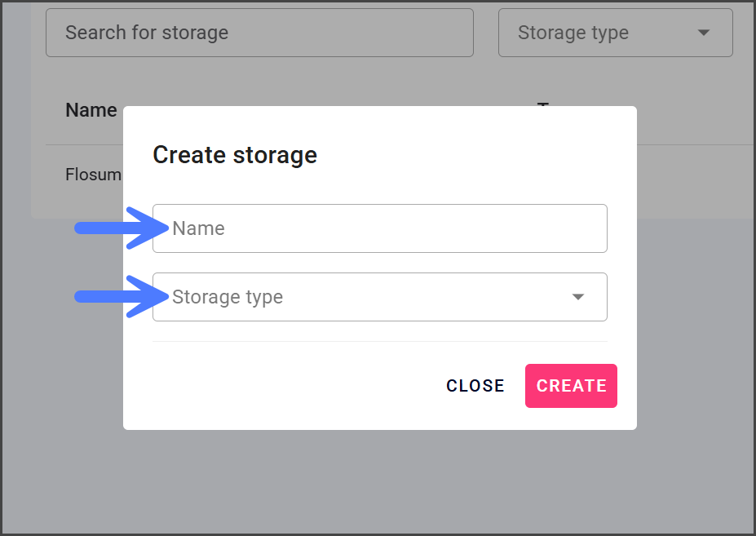Click the CLOSE button in the dialog

coord(475,386)
